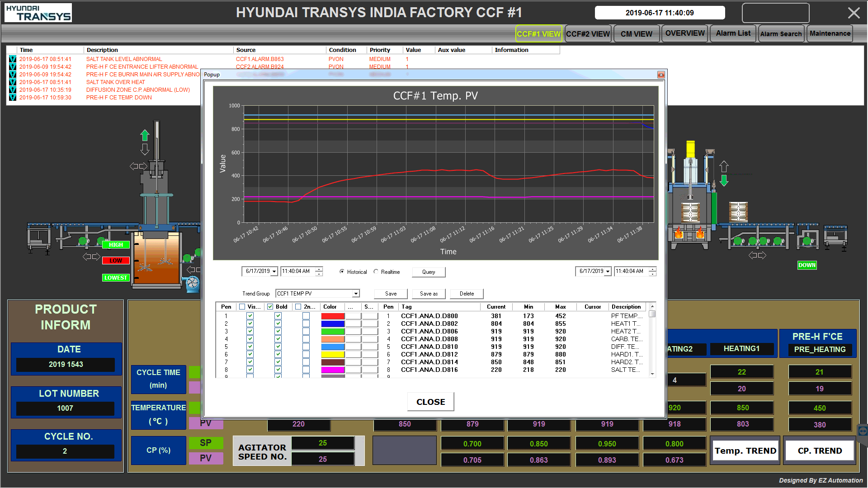Click the alarm icon for PRE-H F CE TEMP. DOWN
Image resolution: width=868 pixels, height=488 pixels.
coord(13,98)
